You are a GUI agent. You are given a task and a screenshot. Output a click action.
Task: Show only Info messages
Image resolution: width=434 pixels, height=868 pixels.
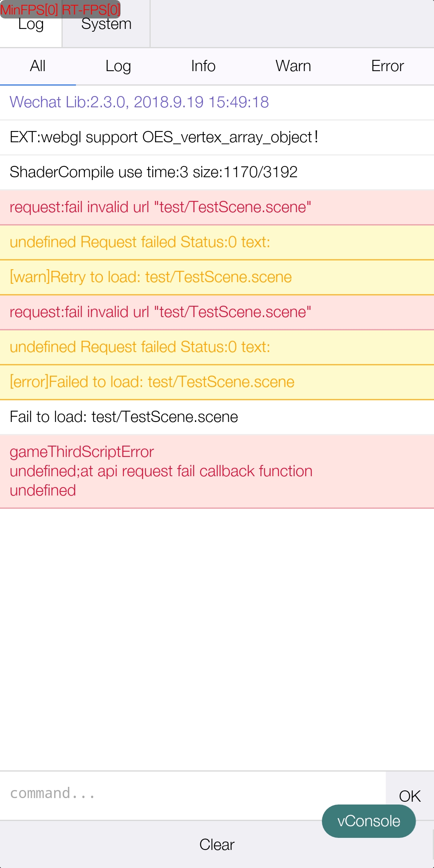pos(203,66)
